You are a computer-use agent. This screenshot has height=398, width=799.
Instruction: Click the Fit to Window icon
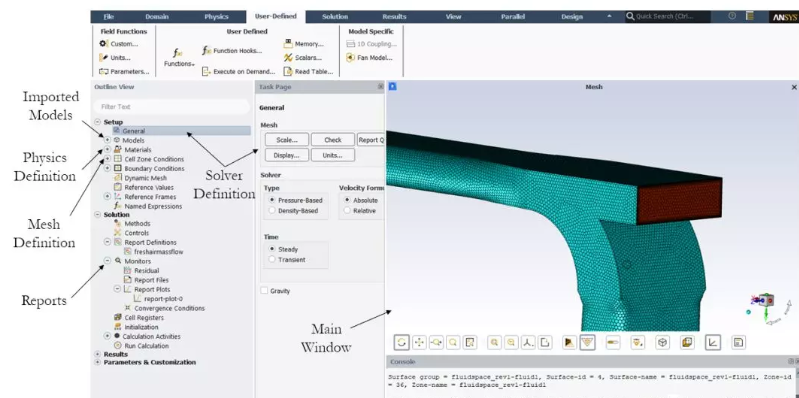470,342
